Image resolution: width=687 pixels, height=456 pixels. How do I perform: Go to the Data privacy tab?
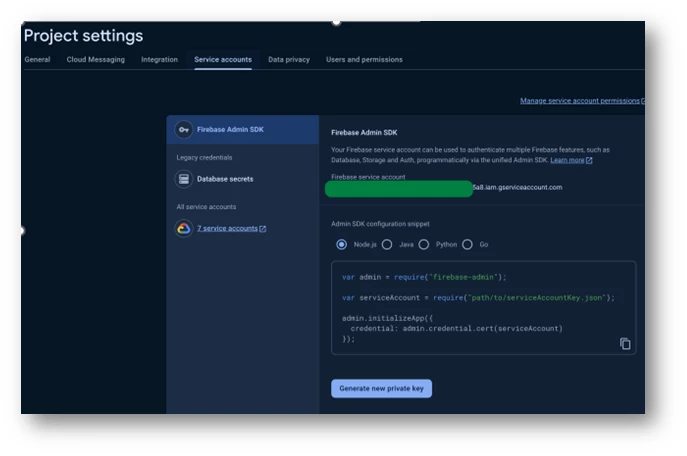pyautogui.click(x=289, y=60)
